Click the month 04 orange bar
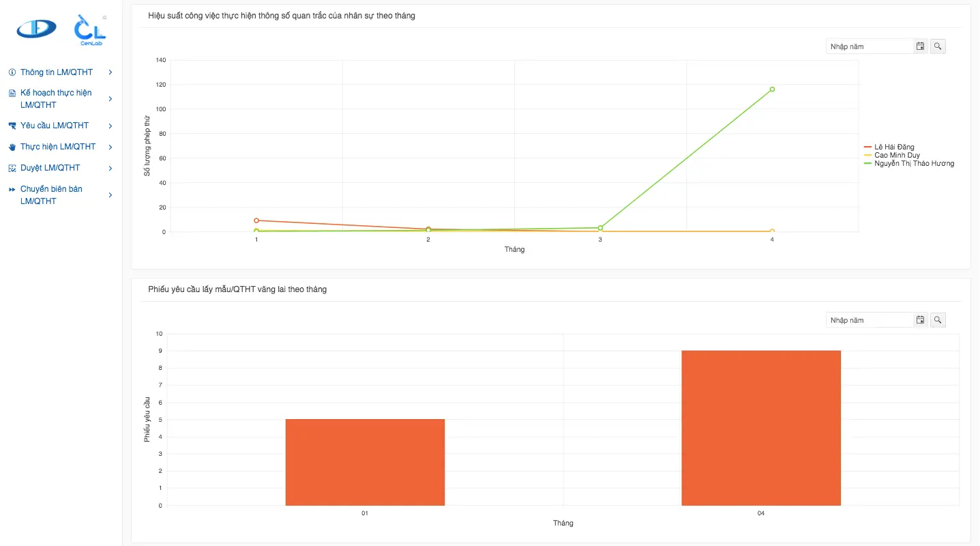The height and width of the screenshot is (546, 980). pyautogui.click(x=761, y=428)
